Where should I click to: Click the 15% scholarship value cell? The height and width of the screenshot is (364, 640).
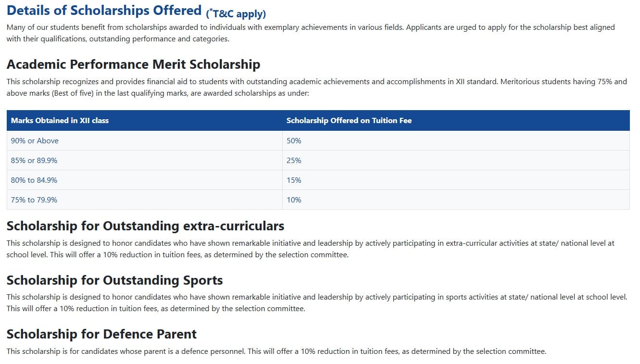[x=294, y=180]
